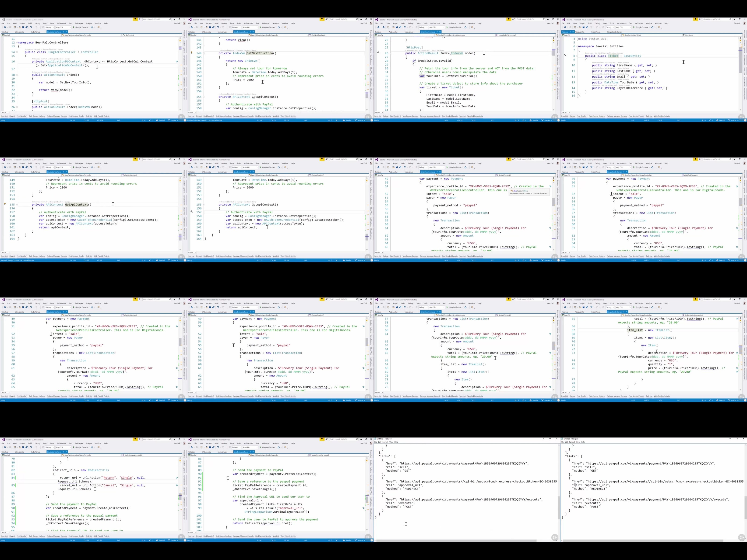The image size is (747, 560).
Task: Click New Project icon in the redirect_urls window
Action: click(x=15, y=447)
